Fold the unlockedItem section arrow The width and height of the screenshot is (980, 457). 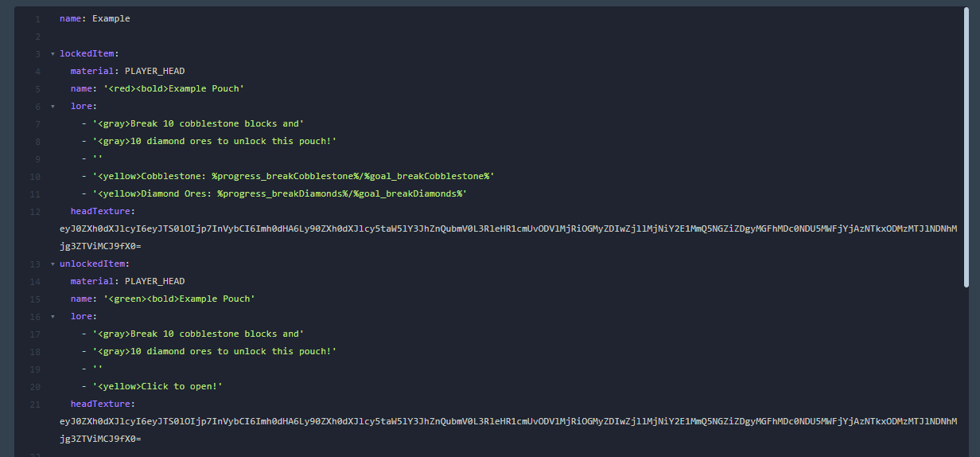click(x=52, y=264)
